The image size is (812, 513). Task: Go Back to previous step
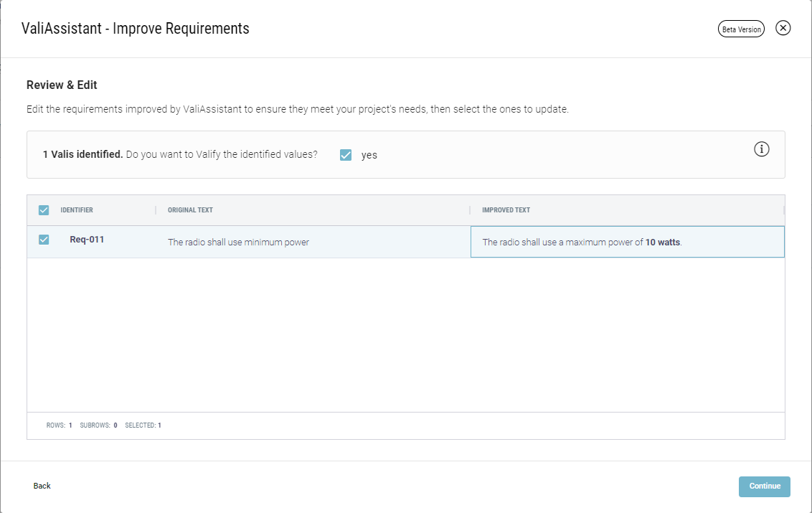[42, 486]
